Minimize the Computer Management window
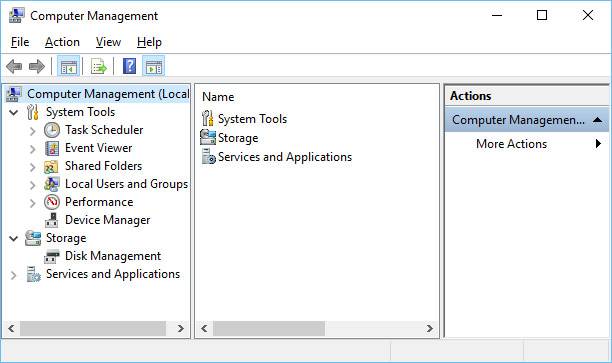 click(x=497, y=15)
